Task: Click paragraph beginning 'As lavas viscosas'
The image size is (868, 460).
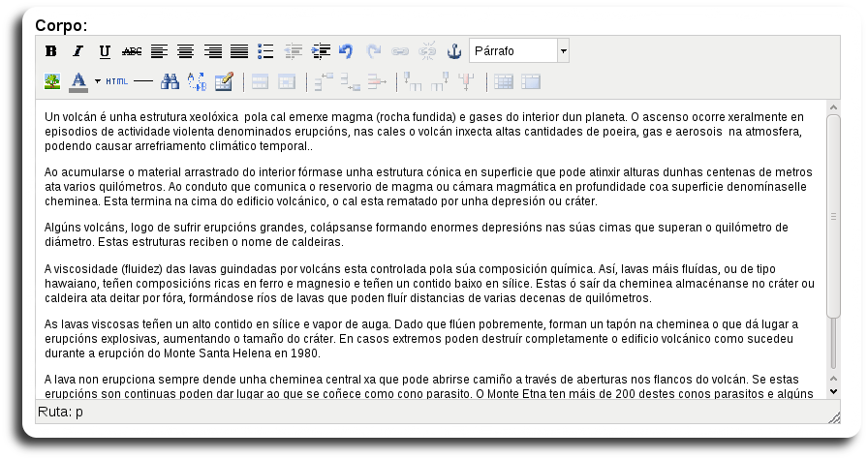Action: (x=421, y=339)
